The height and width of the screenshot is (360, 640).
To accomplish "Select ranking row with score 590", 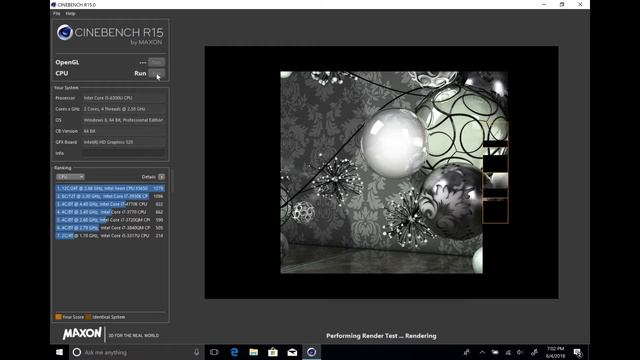I will 110,220.
